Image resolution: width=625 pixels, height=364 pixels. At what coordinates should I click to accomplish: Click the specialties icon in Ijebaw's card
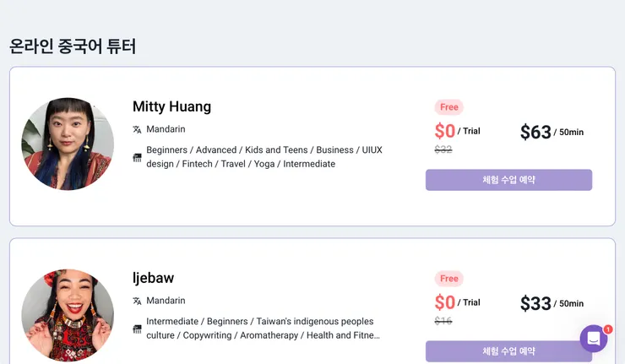pos(137,329)
